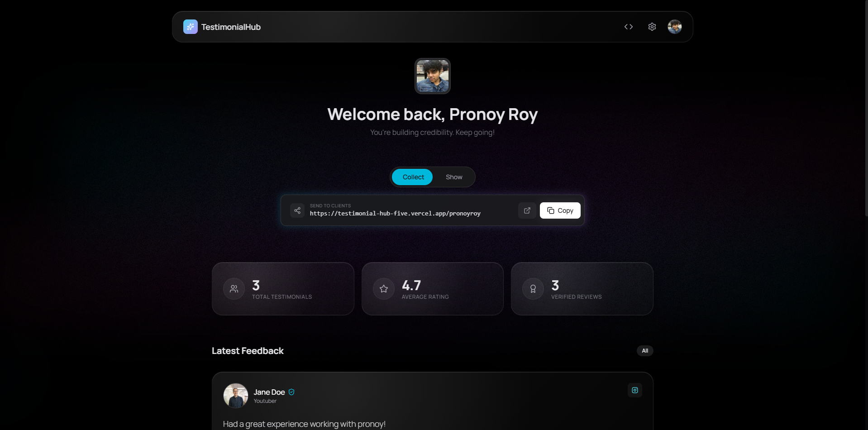Screen dimensions: 868x430
Task: Switch to Collect mode
Action: point(412,177)
